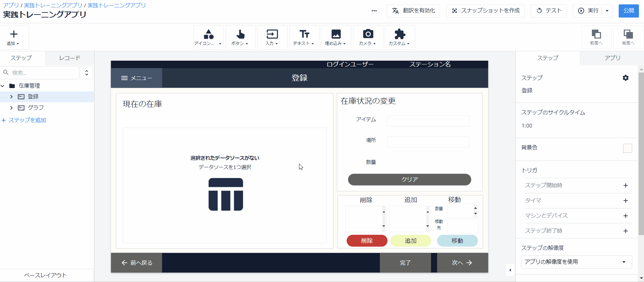Click the テスト button
The image size is (644, 282).
tap(548, 11)
